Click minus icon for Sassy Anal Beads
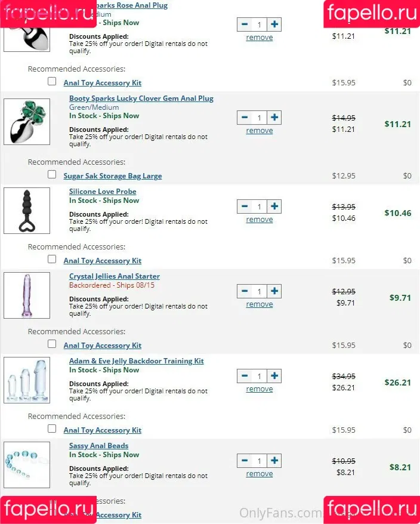Image resolution: width=420 pixels, height=524 pixels. [x=245, y=461]
